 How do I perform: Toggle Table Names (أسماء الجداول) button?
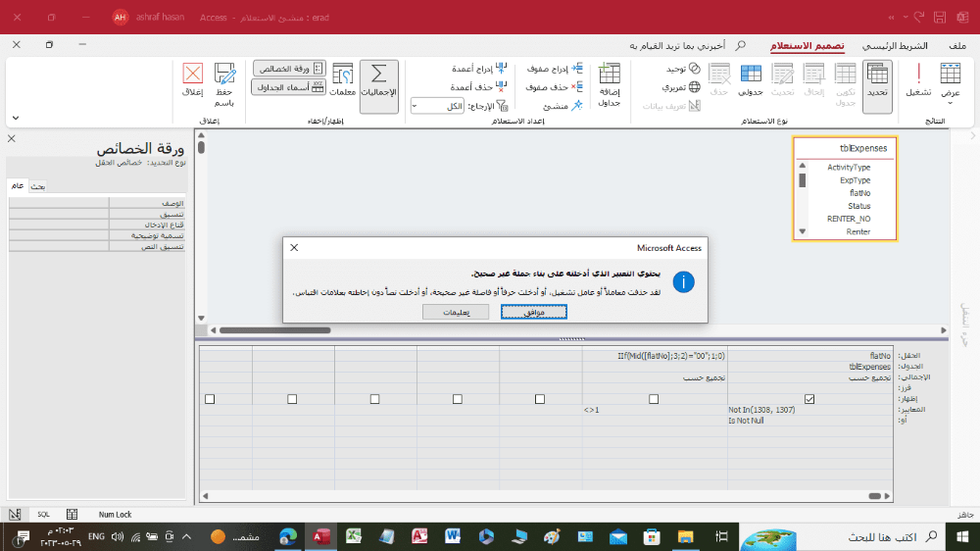289,87
